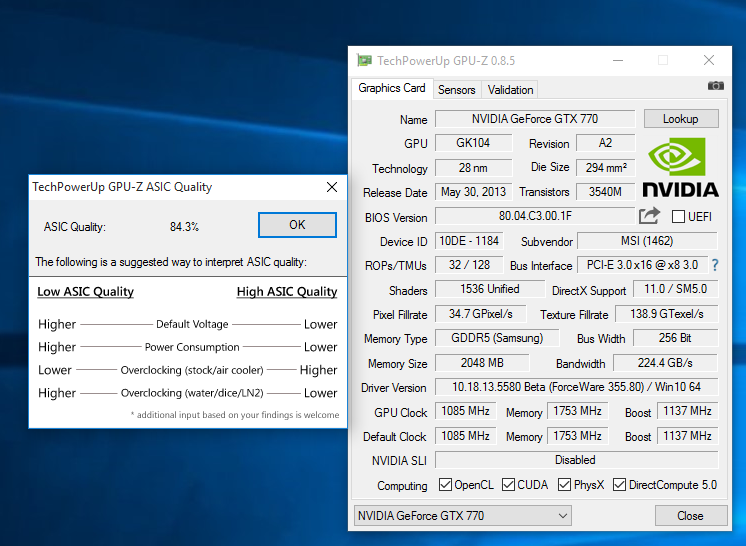Click the Transistors field 3540M
The image size is (746, 546).
pyautogui.click(x=605, y=192)
